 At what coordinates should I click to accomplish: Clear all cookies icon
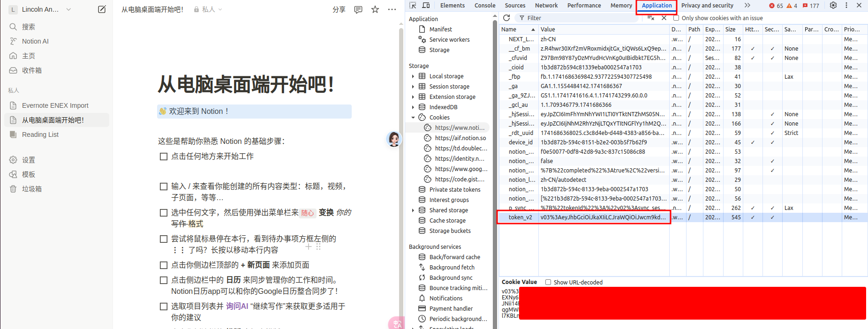point(651,18)
